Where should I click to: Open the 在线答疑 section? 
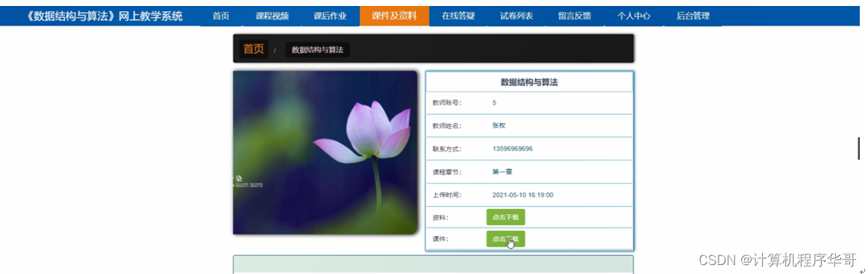point(458,16)
